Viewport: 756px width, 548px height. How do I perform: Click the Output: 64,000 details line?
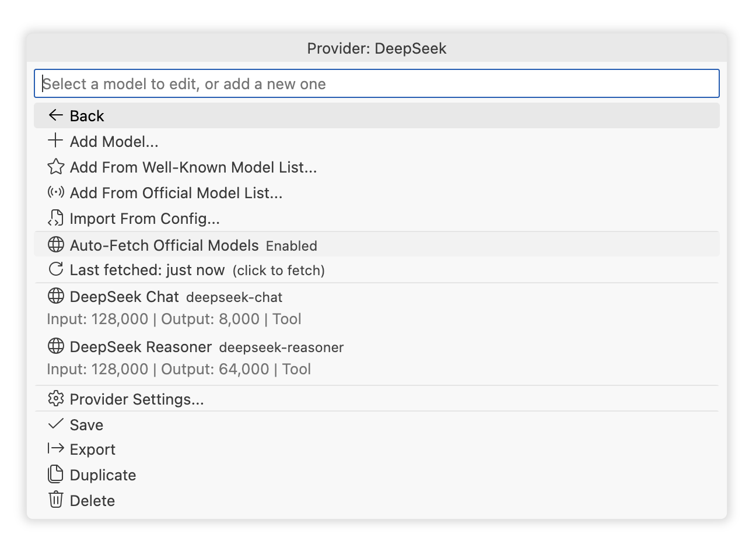point(178,369)
